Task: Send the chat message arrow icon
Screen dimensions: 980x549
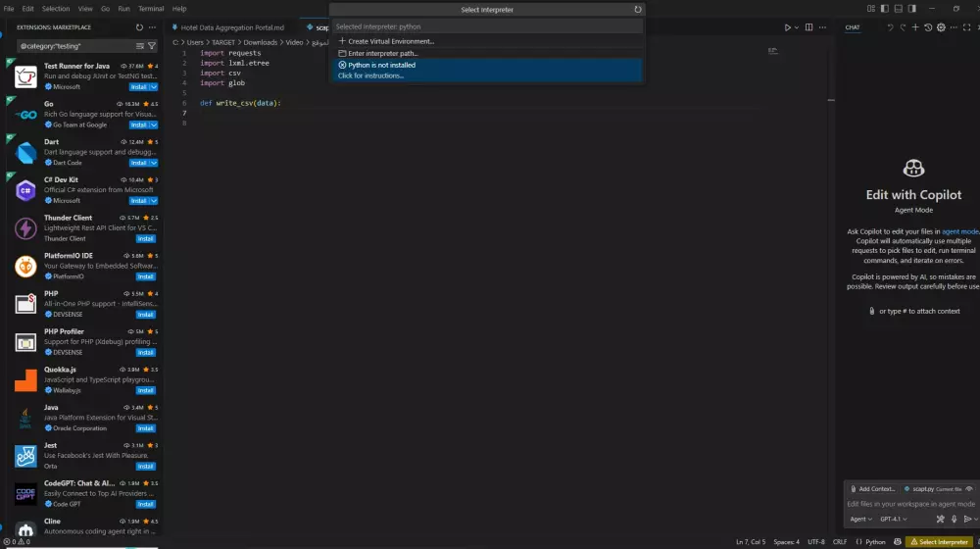Action: 967,519
